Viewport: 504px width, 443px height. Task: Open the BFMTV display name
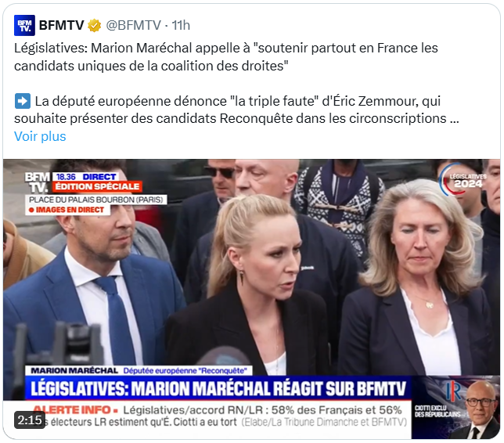(61, 25)
